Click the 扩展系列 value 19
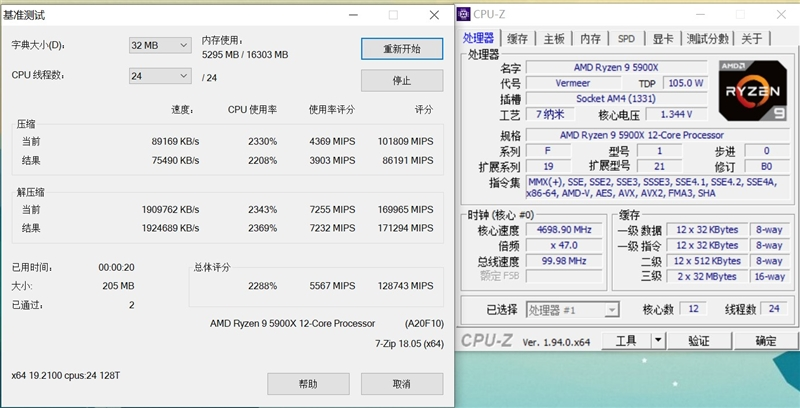The image size is (800, 408). click(x=548, y=166)
